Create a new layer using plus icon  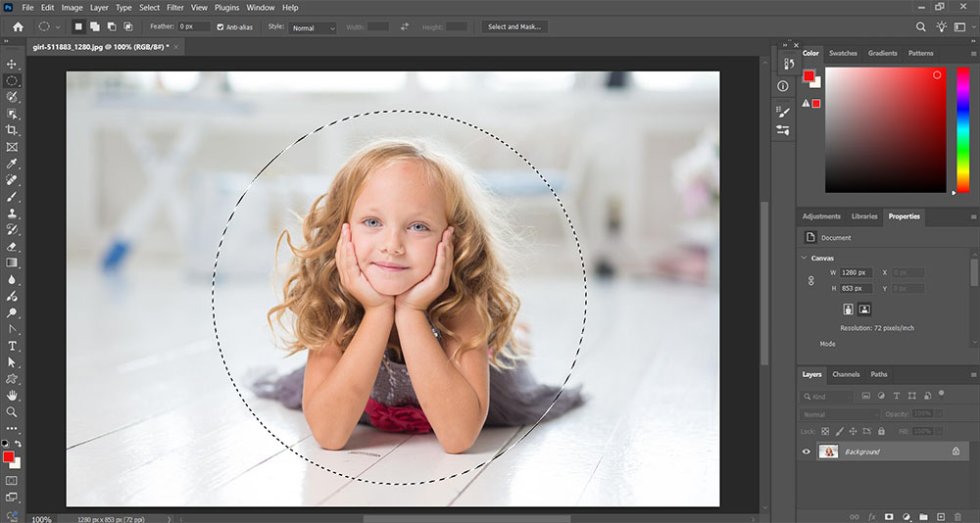coord(940,516)
